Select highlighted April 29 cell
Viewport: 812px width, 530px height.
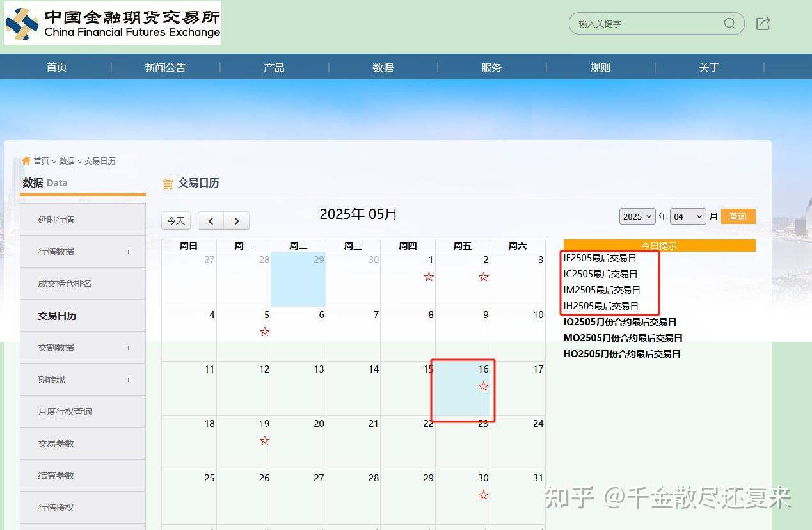pos(298,280)
